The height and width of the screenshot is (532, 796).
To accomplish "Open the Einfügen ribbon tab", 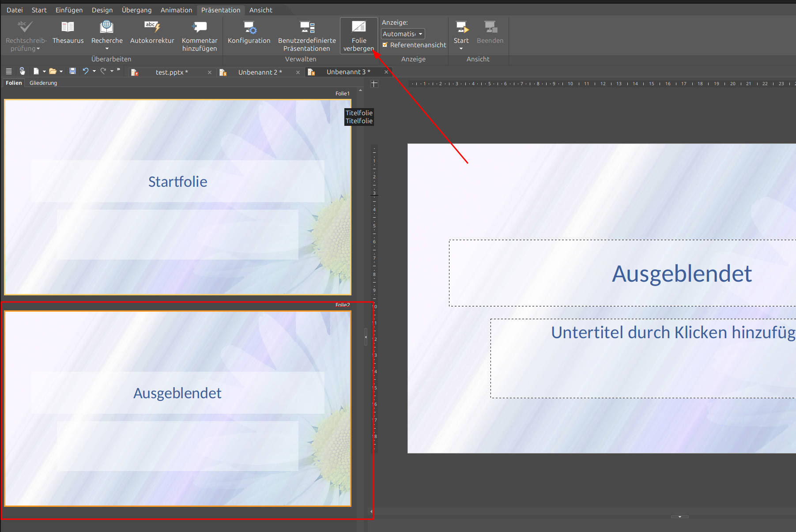I will pos(69,10).
